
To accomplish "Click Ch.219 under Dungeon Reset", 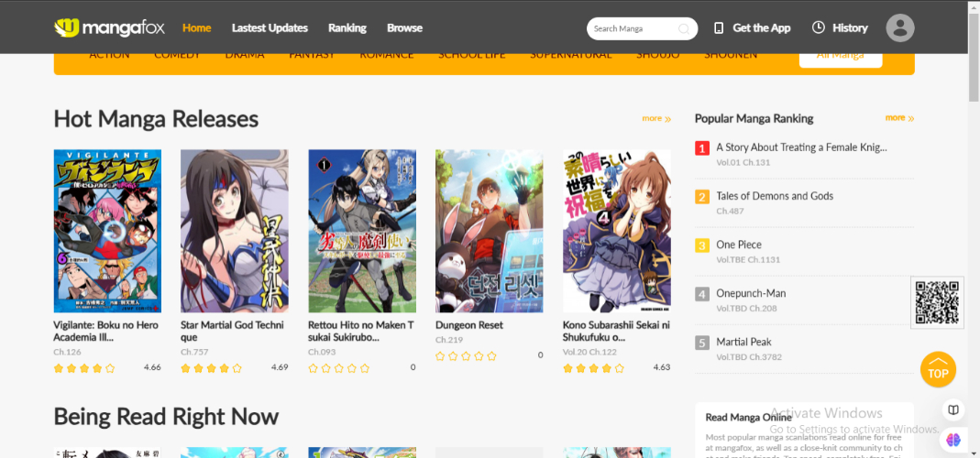I will coord(449,340).
